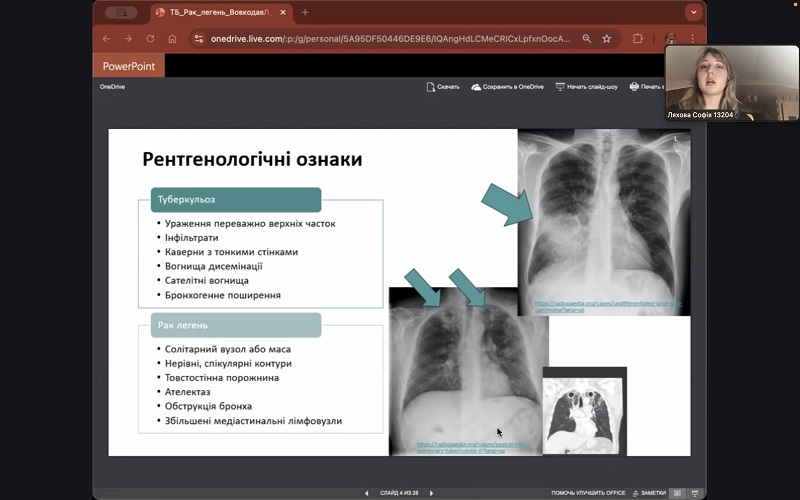The height and width of the screenshot is (500, 800).
Task: Start slideshow from status bar icon
Action: [695, 493]
